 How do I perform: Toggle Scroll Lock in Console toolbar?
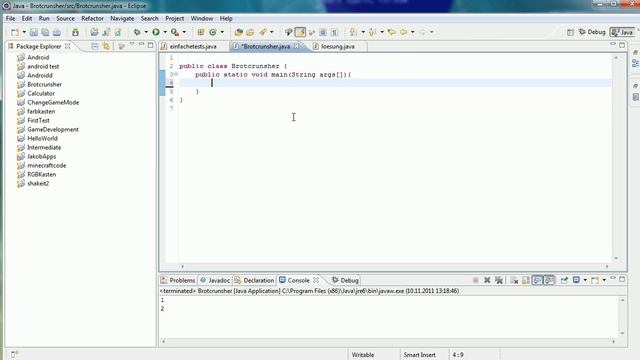(526, 280)
